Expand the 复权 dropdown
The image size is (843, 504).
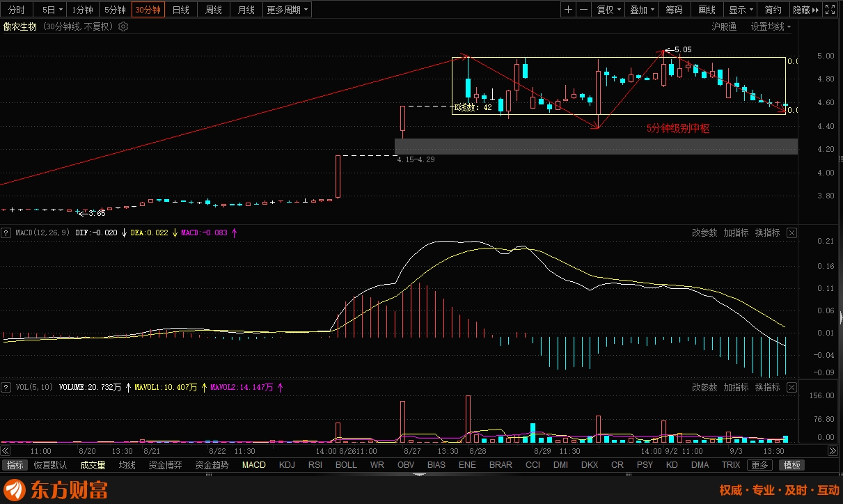pos(609,10)
